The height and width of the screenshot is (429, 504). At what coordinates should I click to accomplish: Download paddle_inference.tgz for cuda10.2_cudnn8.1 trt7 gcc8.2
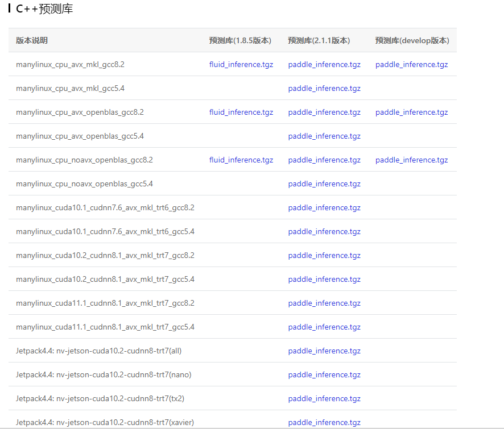[x=324, y=256]
